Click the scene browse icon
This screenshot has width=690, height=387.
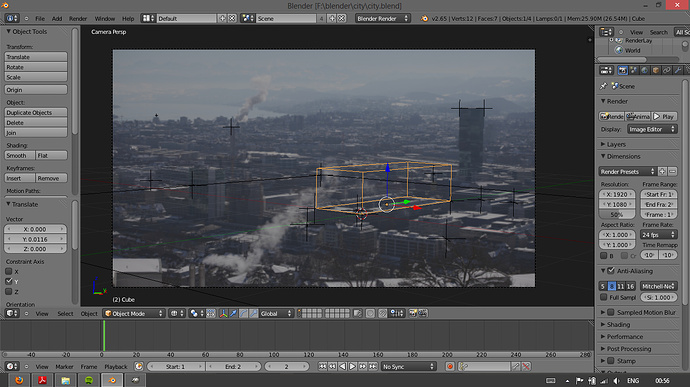point(248,18)
